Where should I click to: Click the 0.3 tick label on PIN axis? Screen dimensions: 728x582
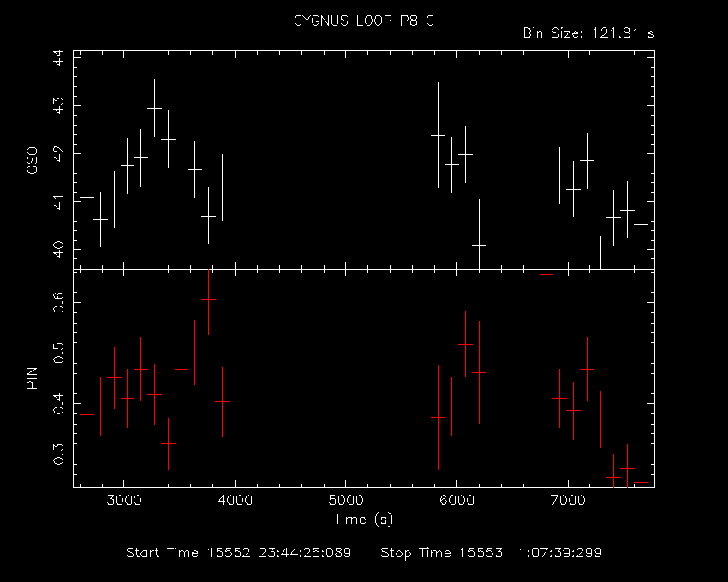click(58, 454)
